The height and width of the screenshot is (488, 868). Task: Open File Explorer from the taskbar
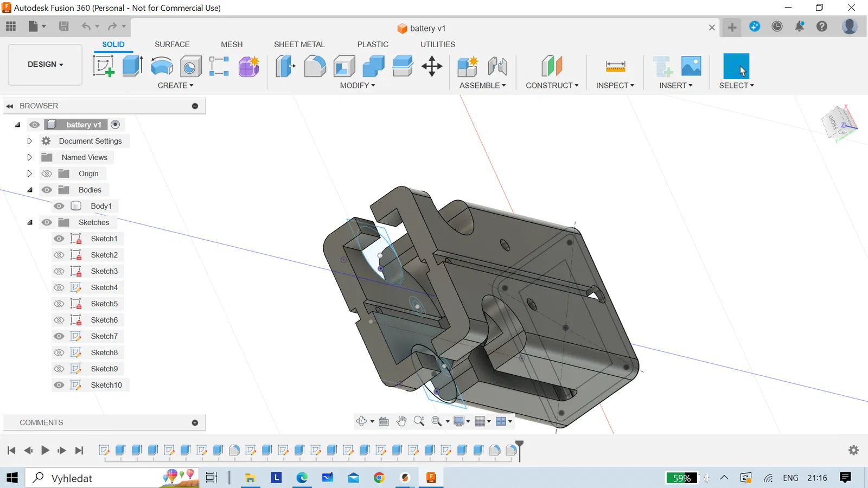click(250, 478)
